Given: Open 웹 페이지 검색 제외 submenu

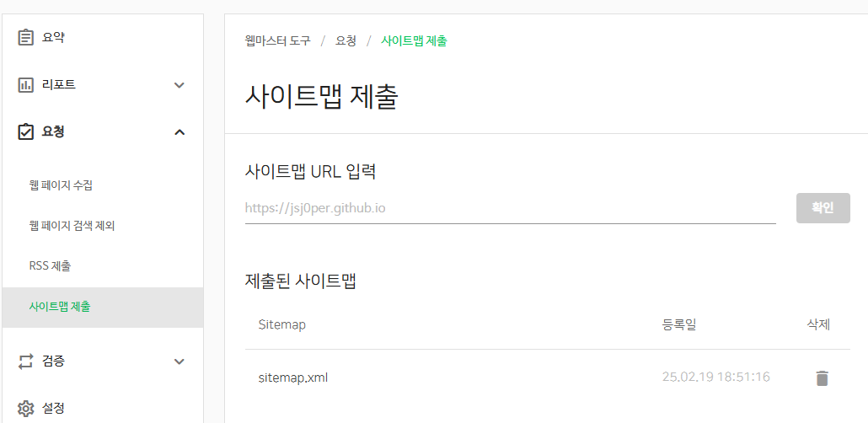Looking at the screenshot, I should [72, 226].
